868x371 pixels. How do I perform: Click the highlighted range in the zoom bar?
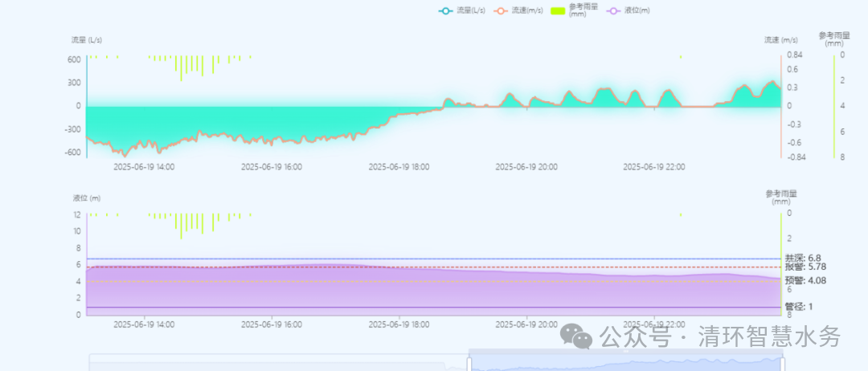tap(627, 362)
